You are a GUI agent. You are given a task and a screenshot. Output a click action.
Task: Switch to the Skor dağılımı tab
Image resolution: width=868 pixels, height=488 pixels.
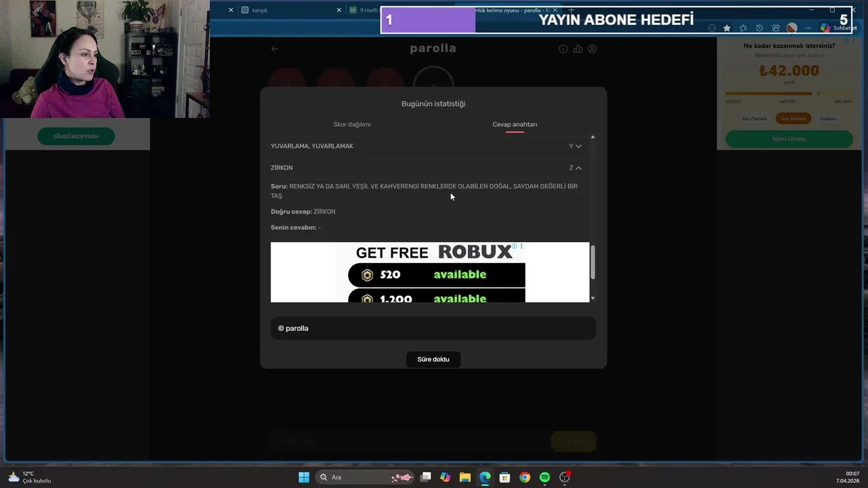(x=352, y=125)
